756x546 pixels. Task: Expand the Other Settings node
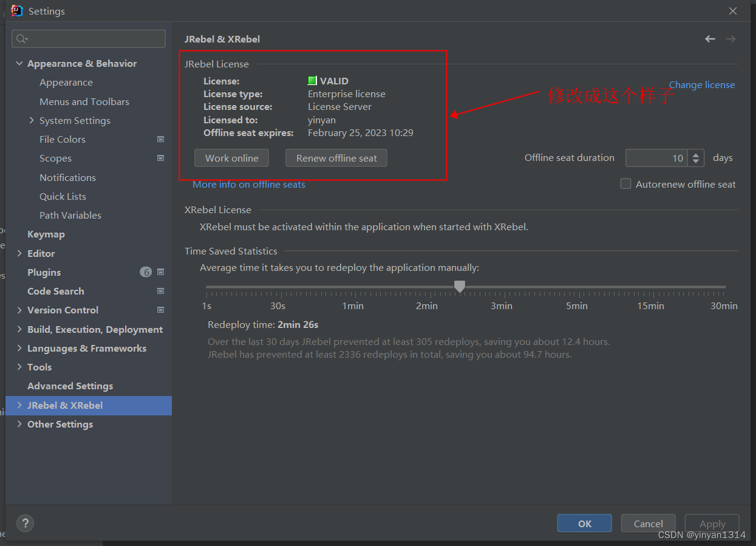[19, 424]
